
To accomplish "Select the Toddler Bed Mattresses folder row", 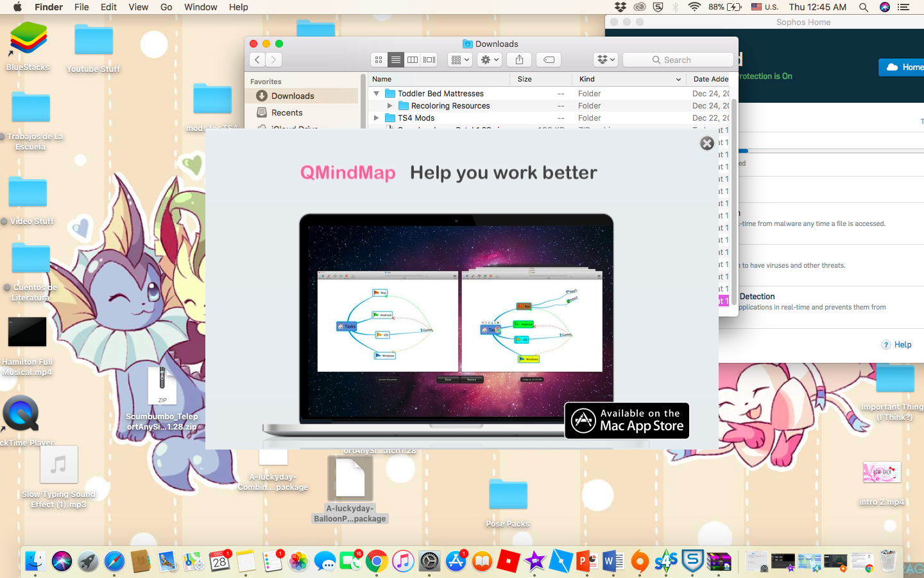I will [549, 94].
